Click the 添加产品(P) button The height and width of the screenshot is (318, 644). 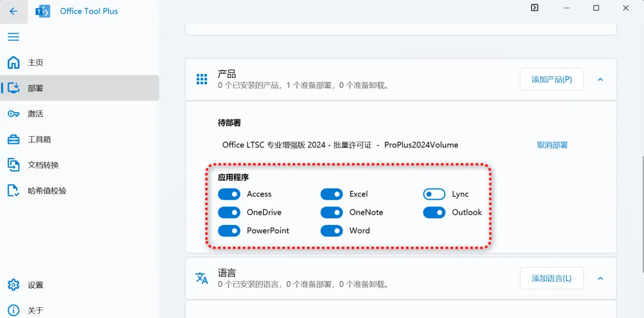[552, 79]
